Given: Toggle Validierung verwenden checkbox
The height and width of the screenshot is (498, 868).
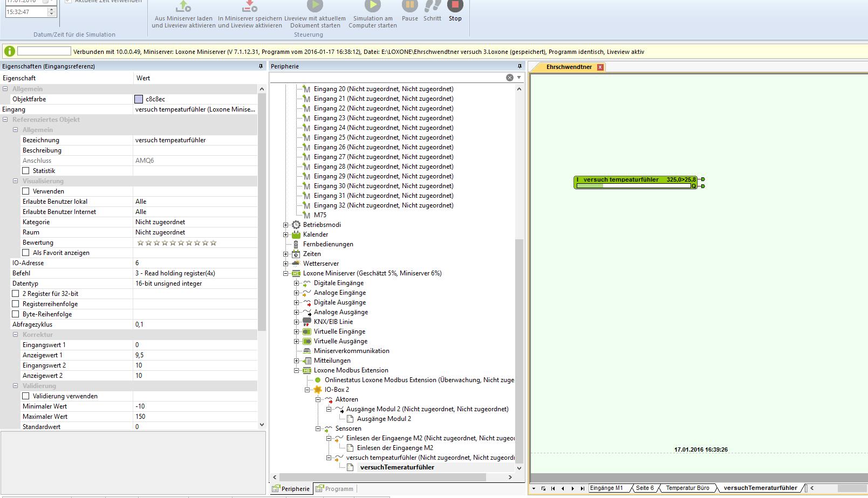Looking at the screenshot, I should pyautogui.click(x=26, y=396).
